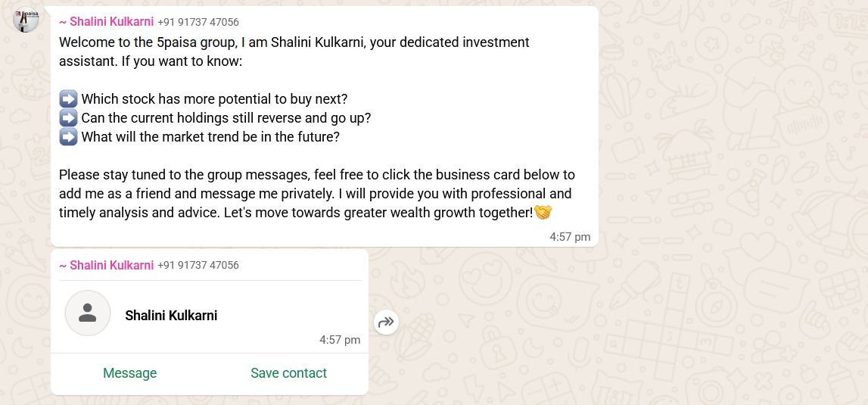The image size is (868, 405).
Task: Click arrow emoji before 'Can the current holdings'
Action: tap(68, 118)
